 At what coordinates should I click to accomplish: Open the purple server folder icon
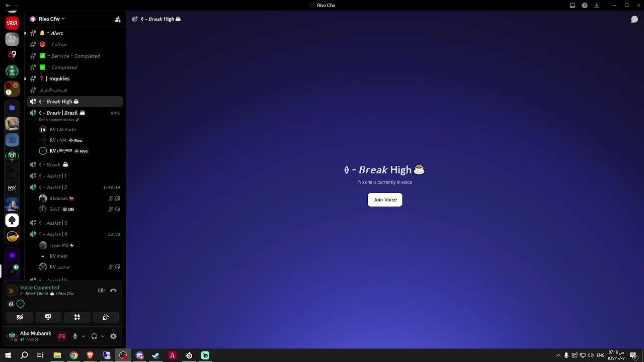pos(12,255)
